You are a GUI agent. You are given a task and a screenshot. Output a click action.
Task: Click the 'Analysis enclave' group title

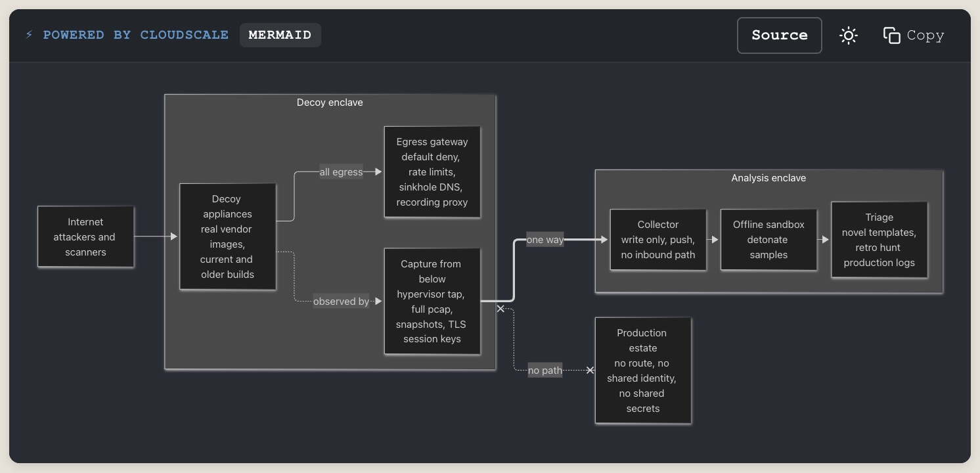[768, 178]
